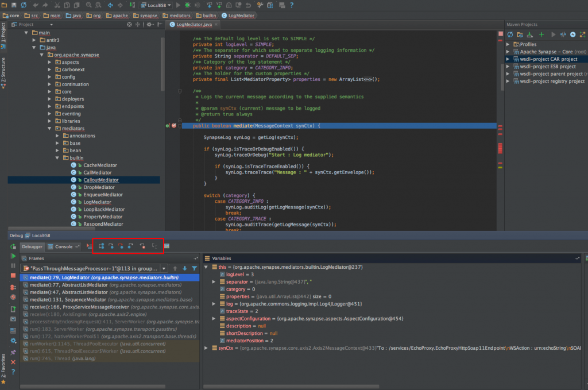Collapse the 'this' variable node
This screenshot has width=588, height=390.
pyautogui.click(x=206, y=267)
